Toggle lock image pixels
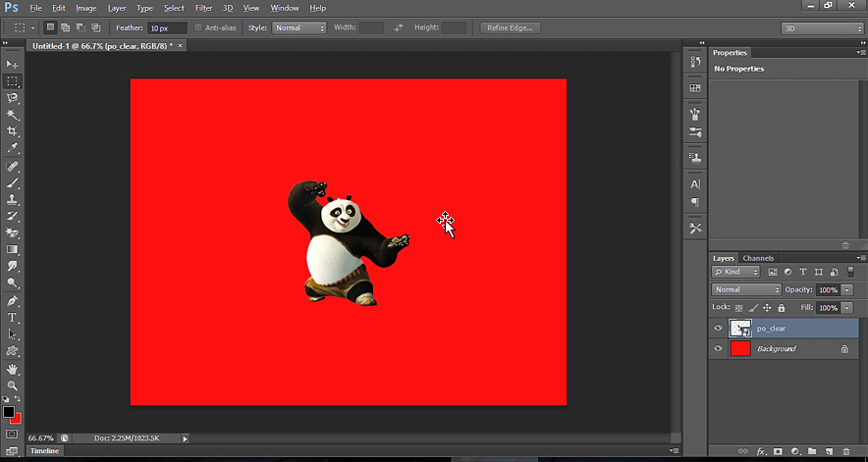The image size is (868, 462). (x=753, y=308)
